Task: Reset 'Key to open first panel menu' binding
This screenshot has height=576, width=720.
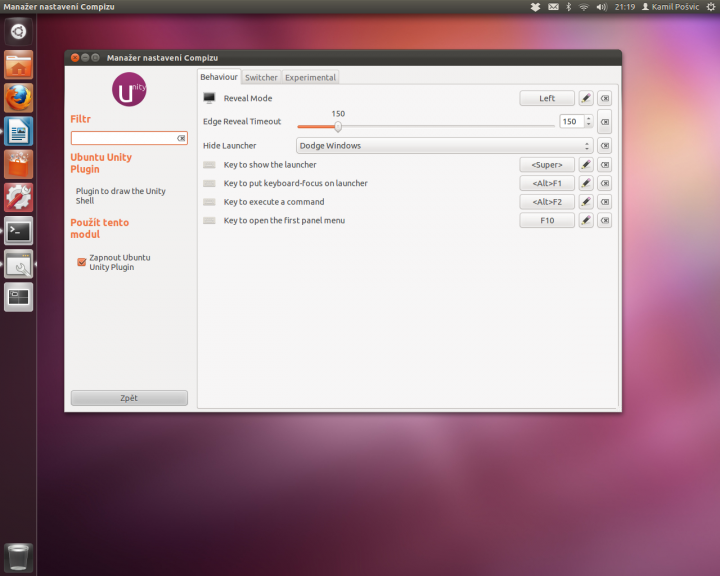Action: [605, 220]
